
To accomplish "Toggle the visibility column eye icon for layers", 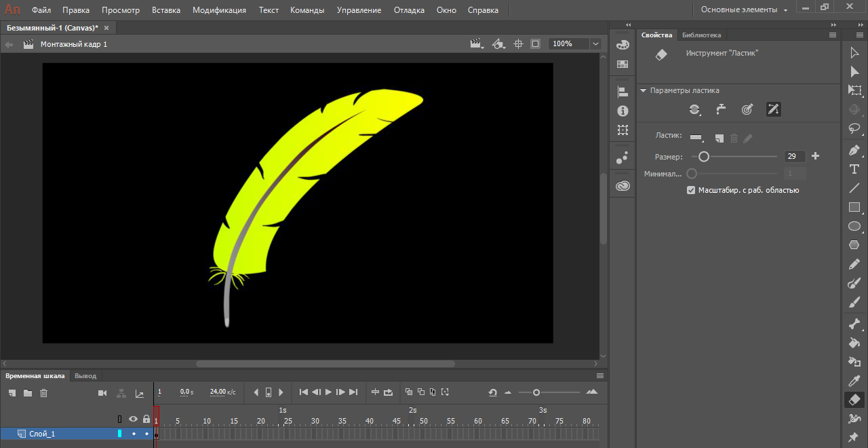I will click(134, 419).
